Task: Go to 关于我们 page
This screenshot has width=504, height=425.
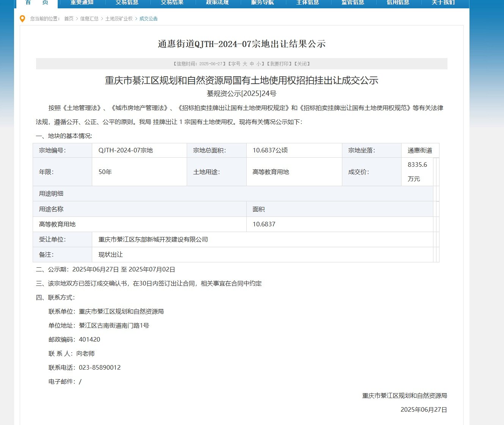Action: [x=443, y=3]
